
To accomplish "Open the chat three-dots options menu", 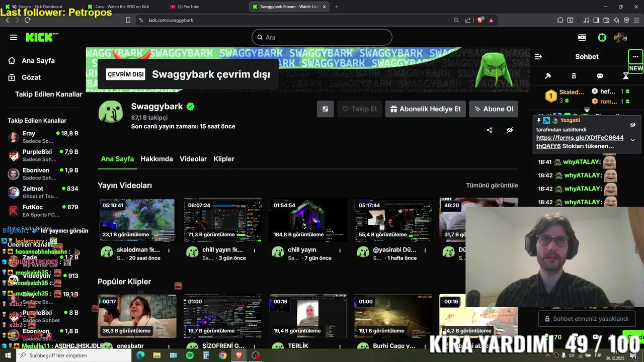I will (x=635, y=57).
